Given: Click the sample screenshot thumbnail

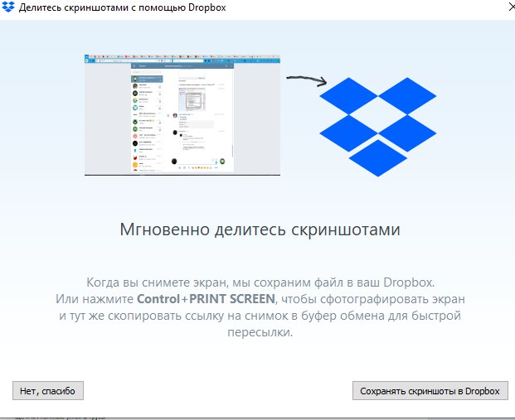Looking at the screenshot, I should tap(182, 115).
